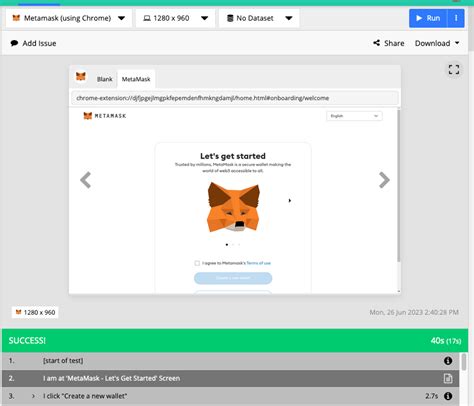Click the METAMASK logo in the page header
Image resolution: width=474 pixels, height=406 pixels.
105,116
